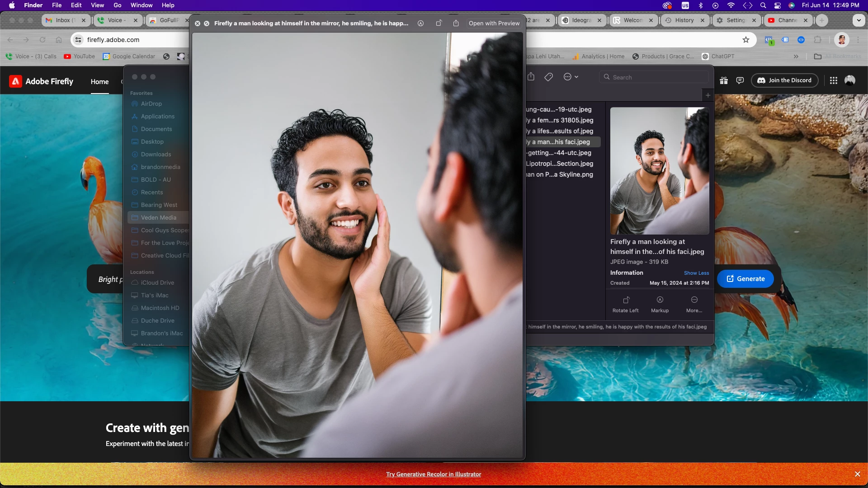Image resolution: width=868 pixels, height=488 pixels.
Task: Open the Window menu in the menu bar
Action: pyautogui.click(x=142, y=5)
